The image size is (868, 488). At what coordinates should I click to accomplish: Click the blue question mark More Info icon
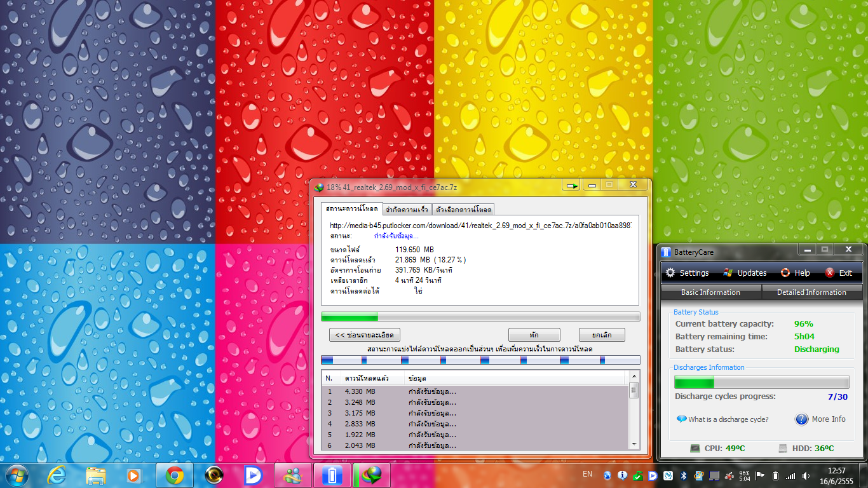pyautogui.click(x=802, y=419)
